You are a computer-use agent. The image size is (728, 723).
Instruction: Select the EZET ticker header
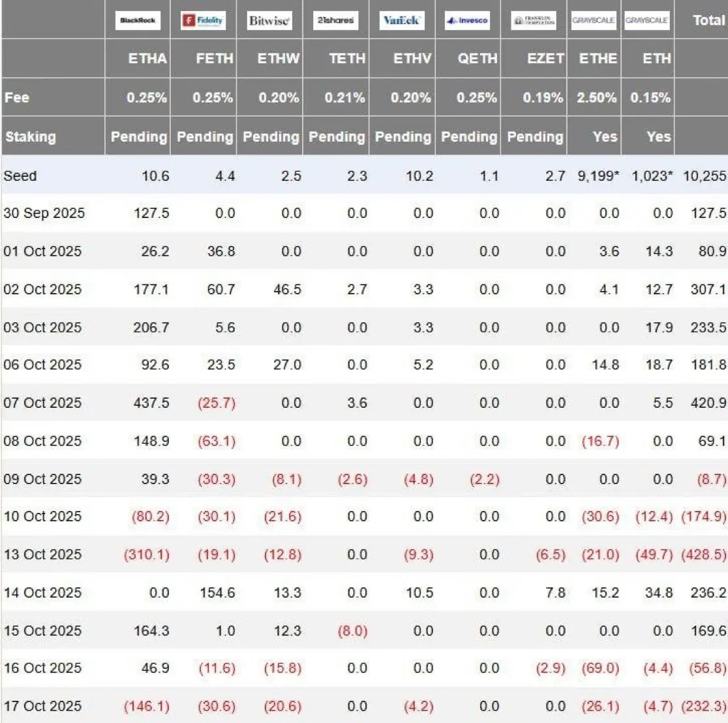(545, 59)
